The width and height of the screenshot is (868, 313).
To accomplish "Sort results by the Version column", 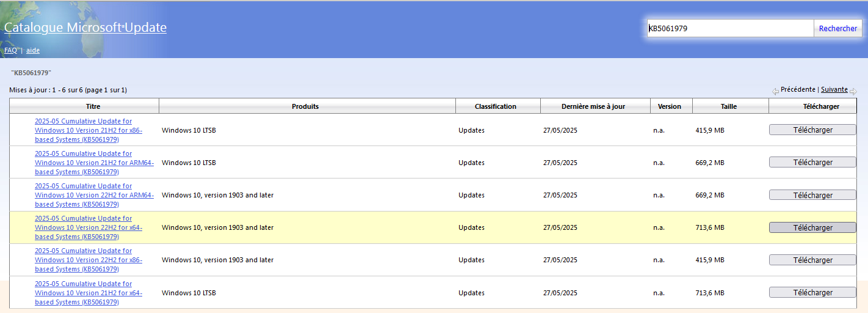I will (x=671, y=106).
